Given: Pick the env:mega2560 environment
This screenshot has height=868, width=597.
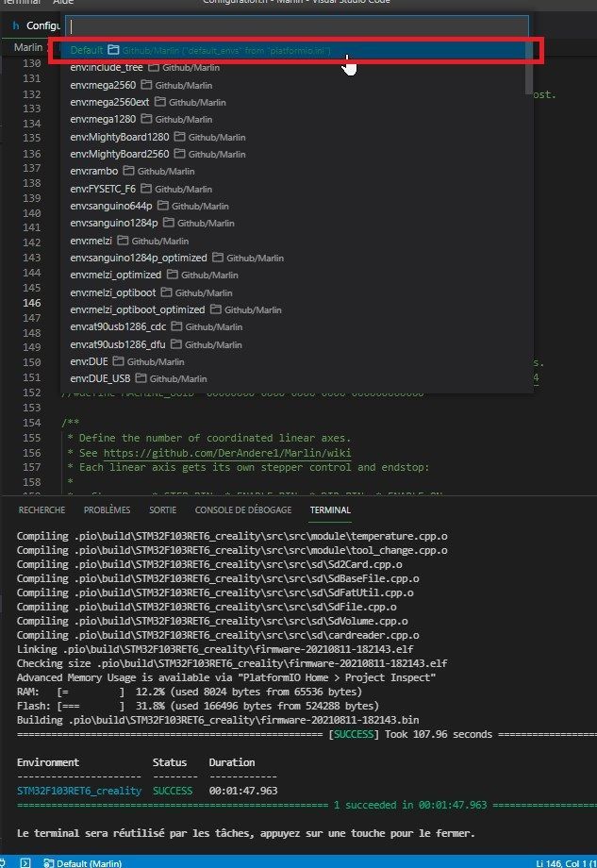Looking at the screenshot, I should (x=296, y=85).
